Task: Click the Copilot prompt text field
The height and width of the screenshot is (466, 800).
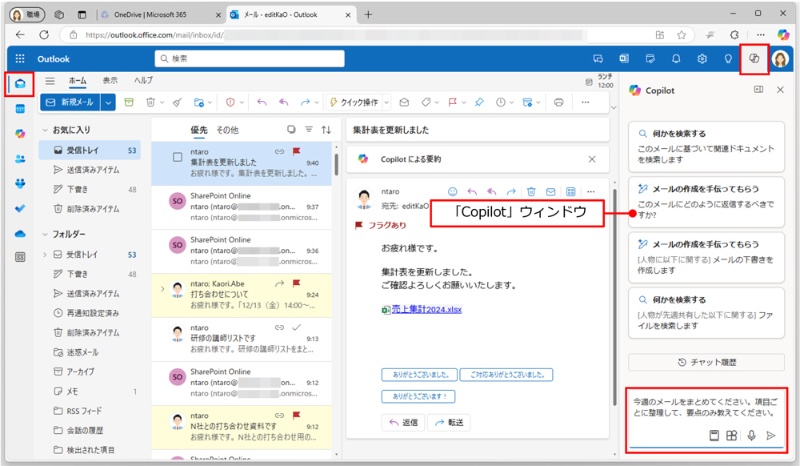Action: 706,408
